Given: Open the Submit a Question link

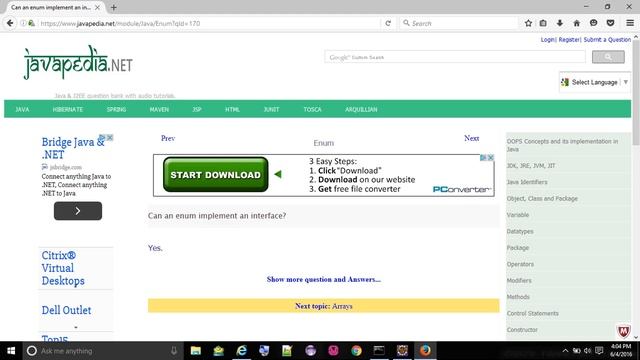Looking at the screenshot, I should click(x=607, y=40).
